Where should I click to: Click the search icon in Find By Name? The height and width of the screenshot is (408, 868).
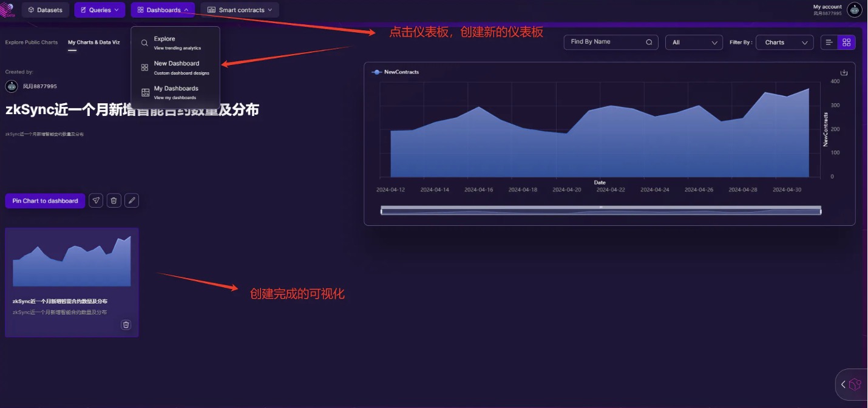tap(649, 42)
